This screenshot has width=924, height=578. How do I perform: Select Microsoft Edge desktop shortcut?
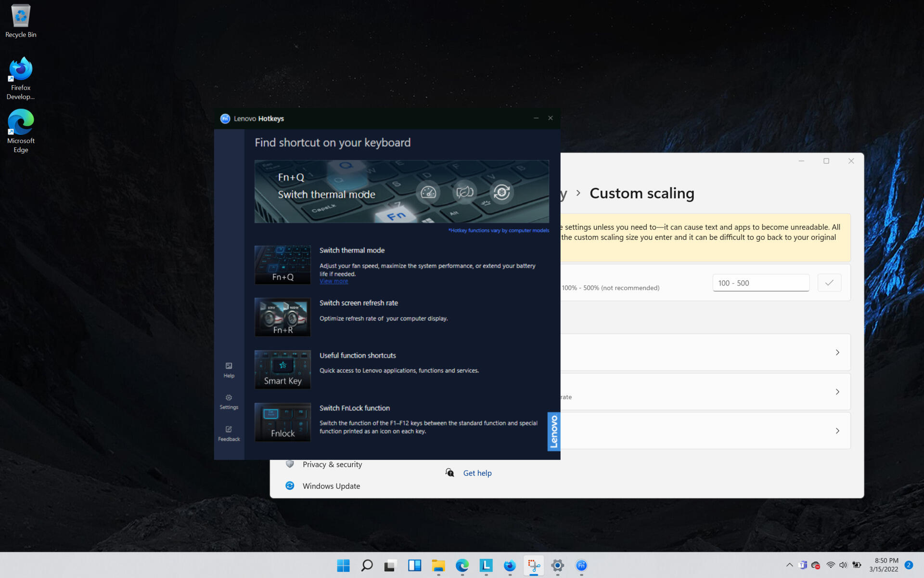[21, 131]
